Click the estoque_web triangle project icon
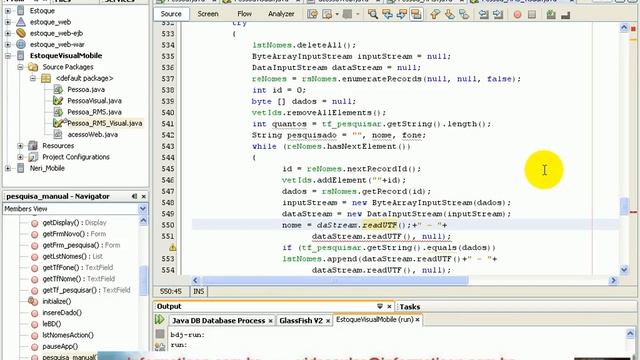The height and width of the screenshot is (360, 640). pyautogui.click(x=21, y=22)
